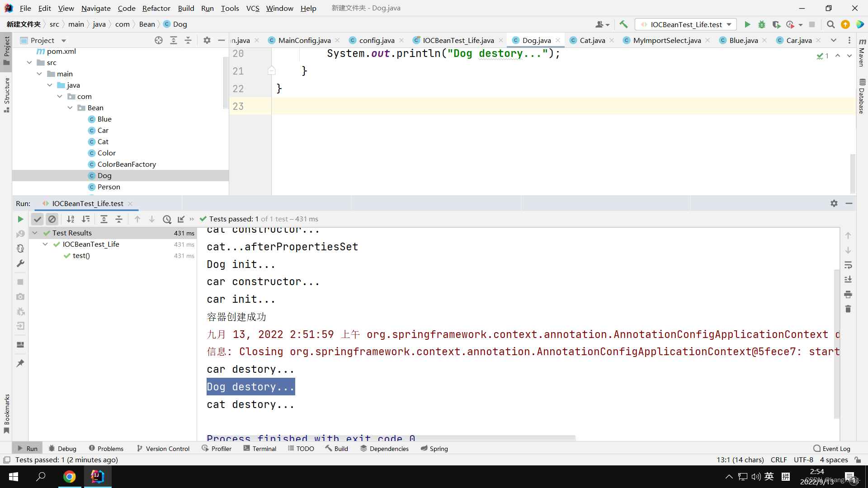Viewport: 868px width, 488px height.
Task: Click the Search Everywhere magnifier icon
Action: tap(830, 24)
